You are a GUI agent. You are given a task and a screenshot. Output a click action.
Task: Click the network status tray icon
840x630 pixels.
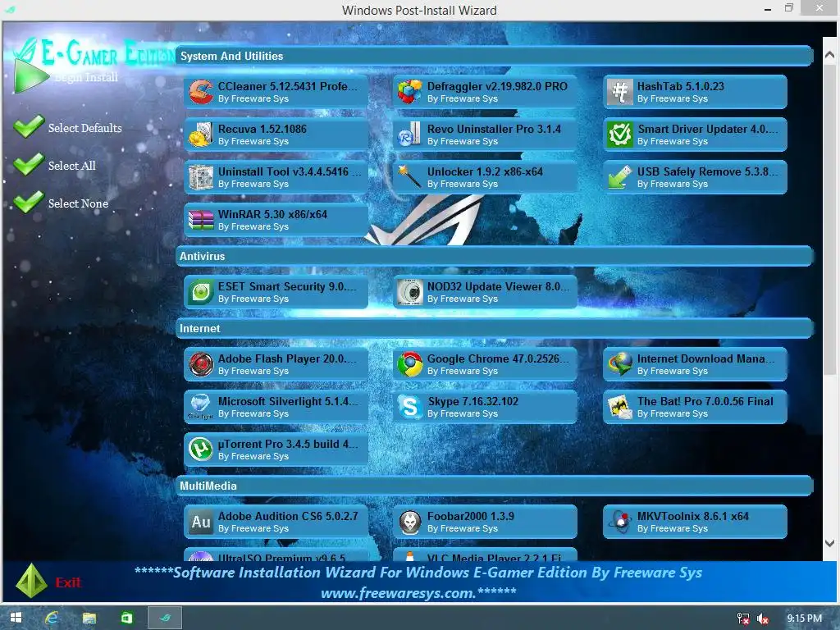743,619
